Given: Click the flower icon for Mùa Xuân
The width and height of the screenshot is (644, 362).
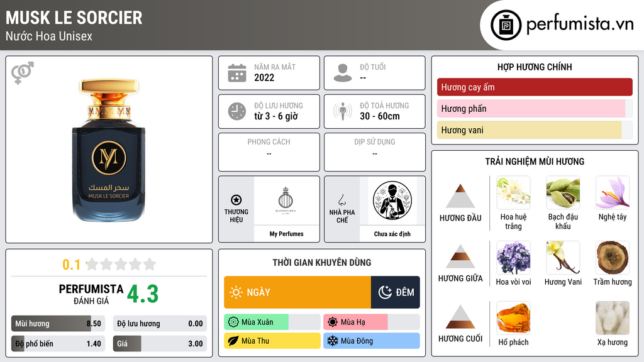Looking at the screenshot, I should [233, 322].
